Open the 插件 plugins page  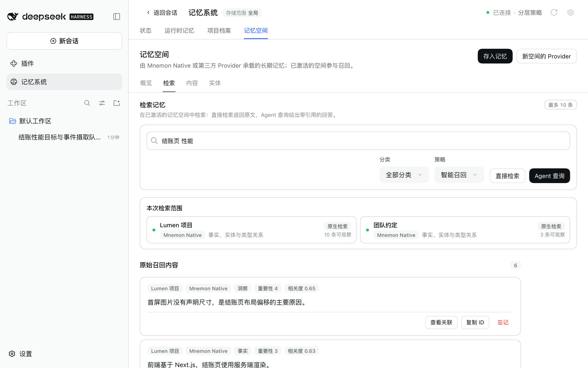tap(64, 63)
